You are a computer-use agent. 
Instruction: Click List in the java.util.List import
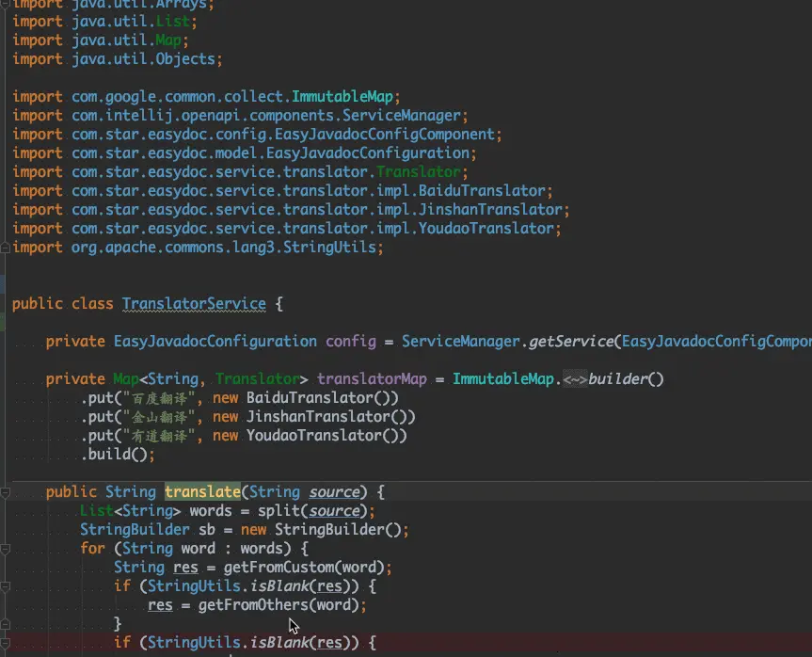tap(172, 22)
